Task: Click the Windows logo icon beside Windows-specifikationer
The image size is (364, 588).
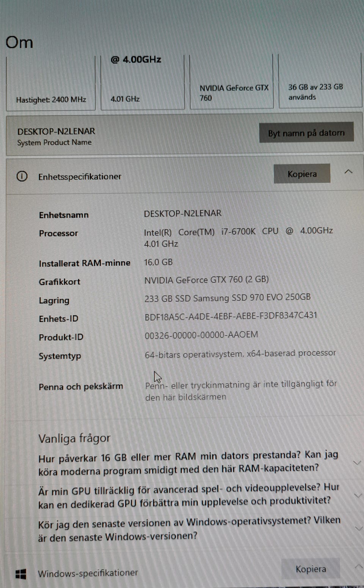Action: pos(21,574)
